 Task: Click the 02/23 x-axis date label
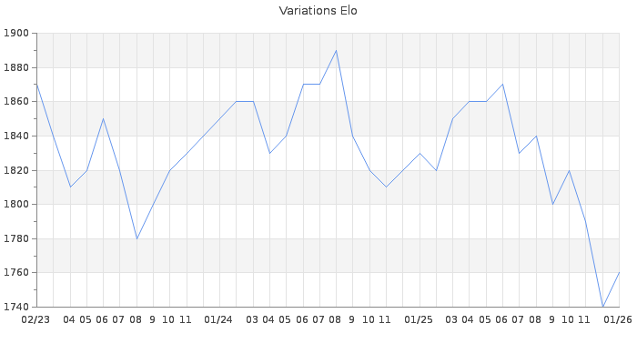[35, 319]
